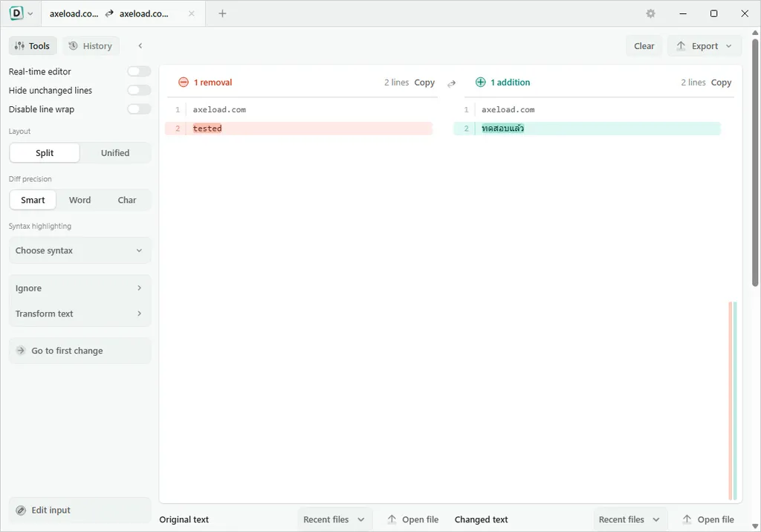Click the removed word 'tested'

click(x=207, y=129)
